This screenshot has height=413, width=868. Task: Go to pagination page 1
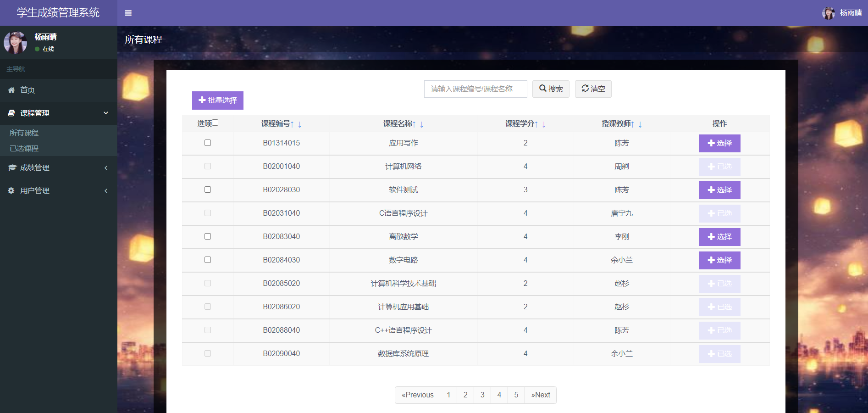coord(448,395)
